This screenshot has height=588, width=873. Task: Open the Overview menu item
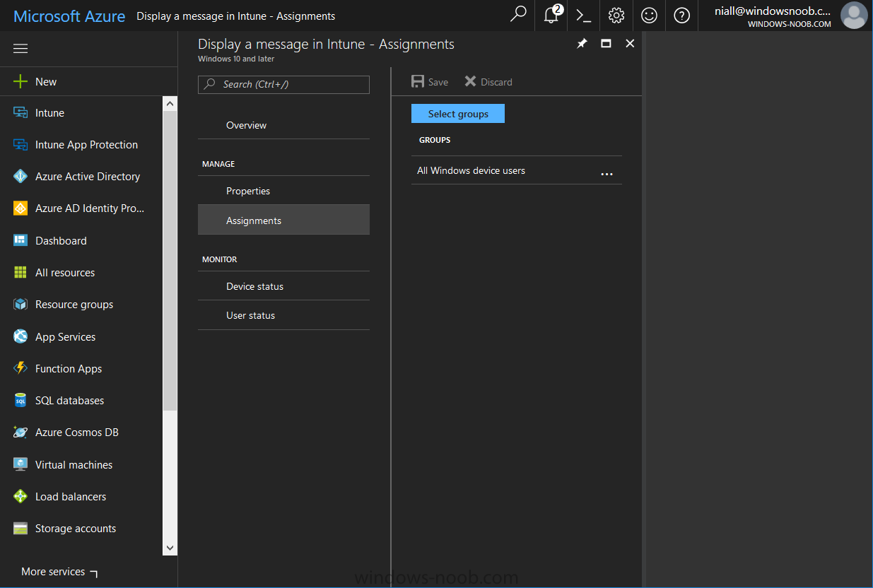click(x=283, y=125)
